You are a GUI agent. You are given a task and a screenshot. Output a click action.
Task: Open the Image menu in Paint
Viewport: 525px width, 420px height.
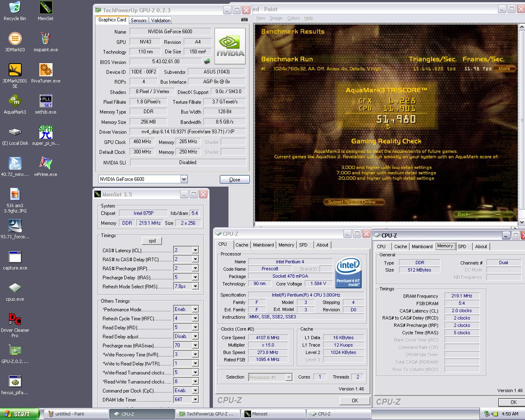[x=276, y=18]
